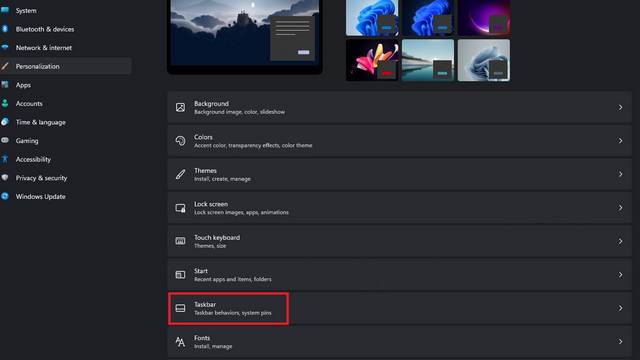
Task: Click the Taskbar icon in the highlighted row
Action: coord(180,308)
